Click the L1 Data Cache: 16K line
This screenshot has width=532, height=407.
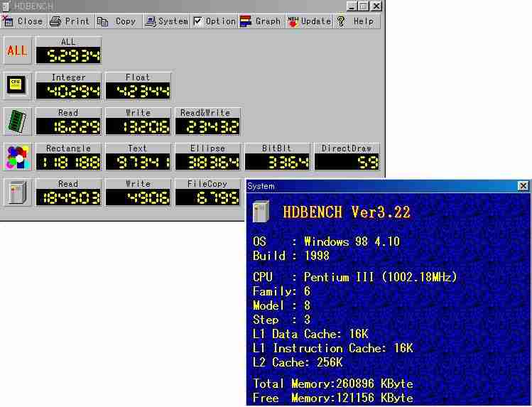(x=310, y=334)
